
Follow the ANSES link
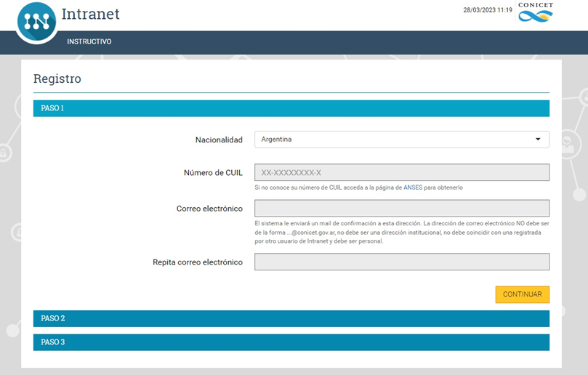413,187
